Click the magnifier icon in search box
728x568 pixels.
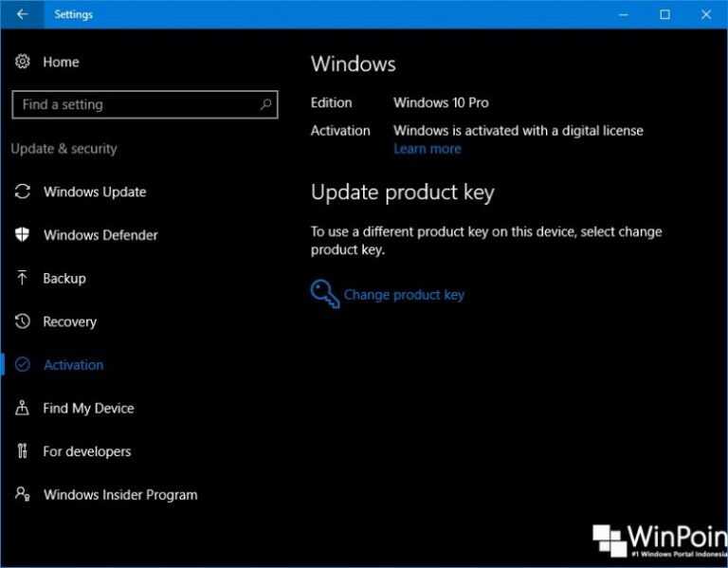click(265, 104)
